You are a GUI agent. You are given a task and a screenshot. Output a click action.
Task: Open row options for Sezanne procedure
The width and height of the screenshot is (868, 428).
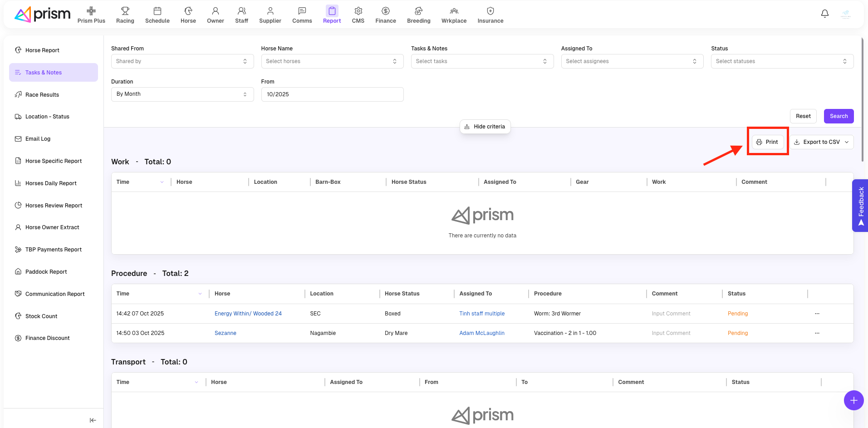click(x=817, y=333)
